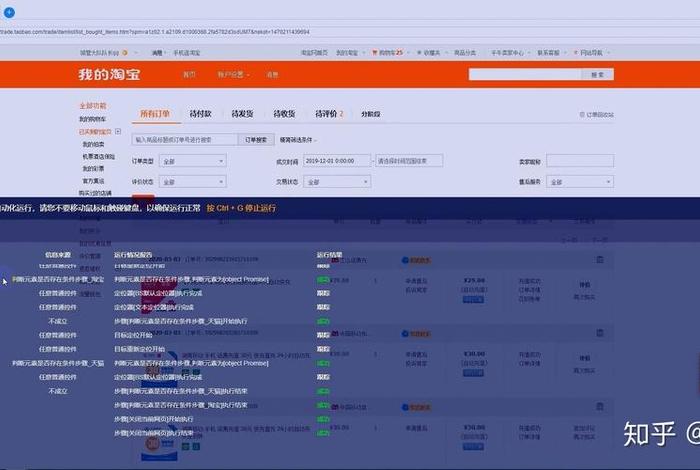This screenshot has height=470, width=700.
Task: Switch to the 待评价 tab
Action: point(329,114)
